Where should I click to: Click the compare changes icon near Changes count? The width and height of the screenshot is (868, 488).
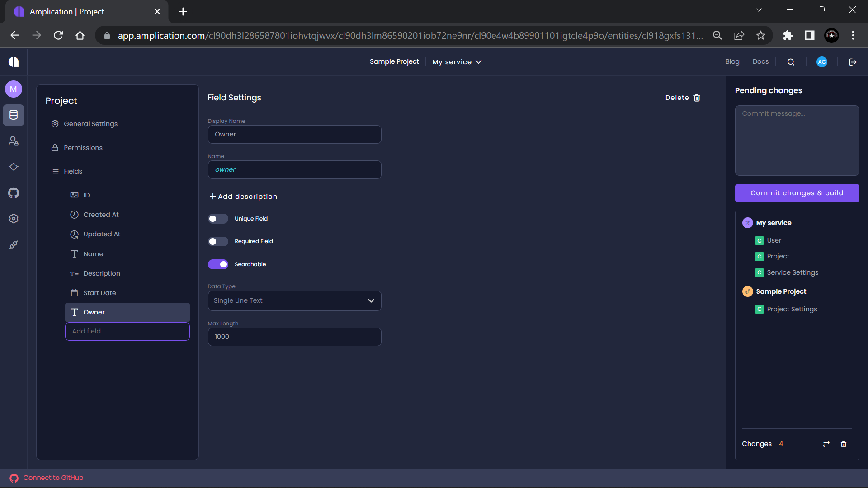pos(826,444)
